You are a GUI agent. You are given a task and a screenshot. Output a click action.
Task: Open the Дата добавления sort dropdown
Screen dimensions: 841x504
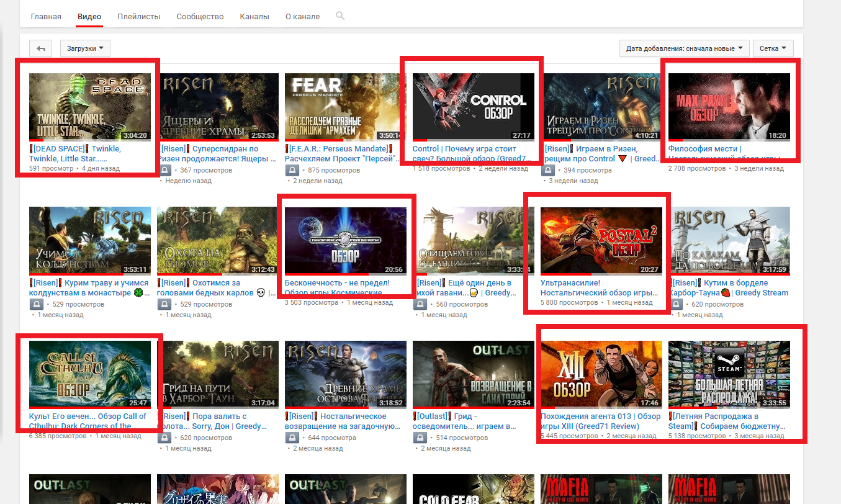click(685, 48)
